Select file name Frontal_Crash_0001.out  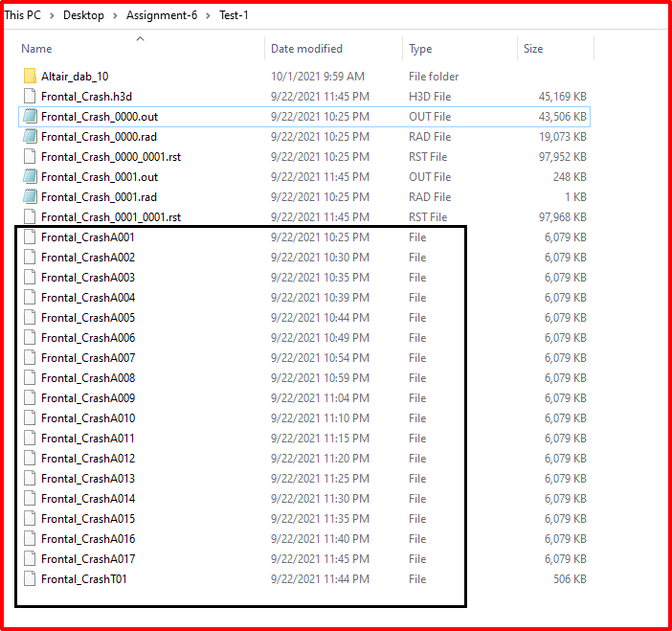coord(100,177)
